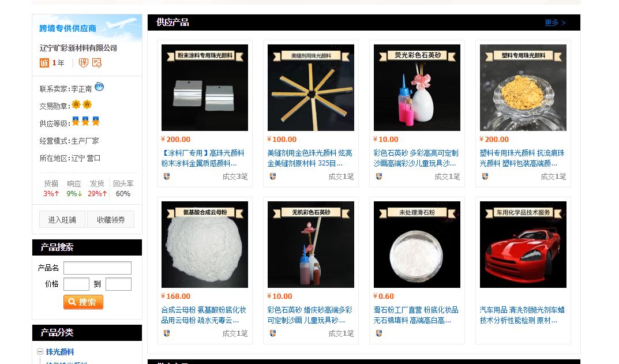Collapse the 珠光颜料 category tree
619x364 pixels.
40,351
